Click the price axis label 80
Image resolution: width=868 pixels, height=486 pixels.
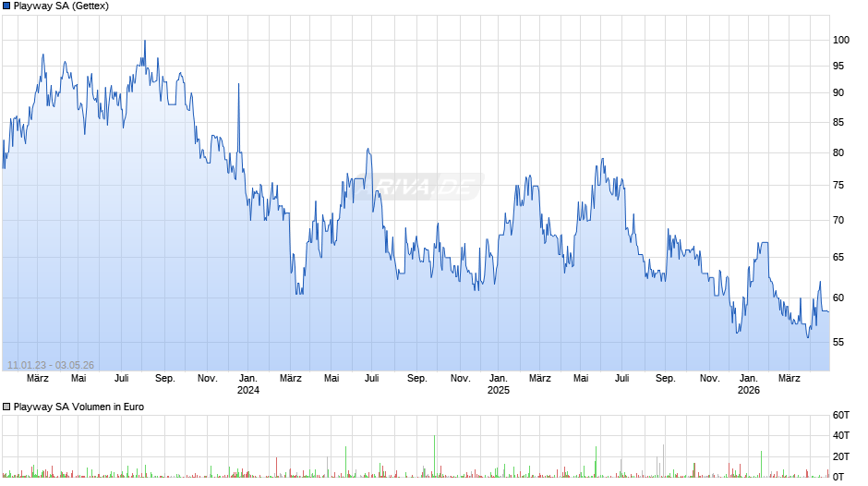click(838, 153)
